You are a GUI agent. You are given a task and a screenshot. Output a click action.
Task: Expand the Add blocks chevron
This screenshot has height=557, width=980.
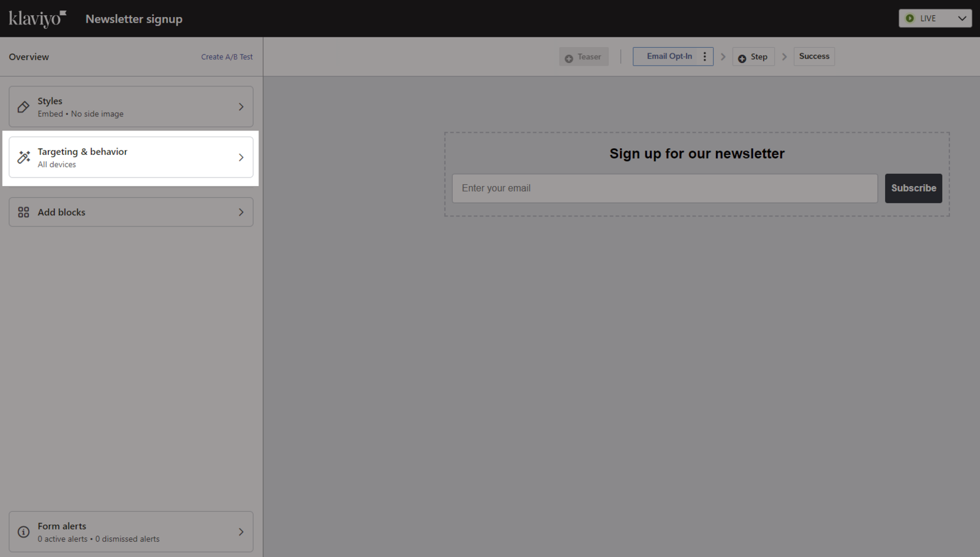[x=241, y=212]
